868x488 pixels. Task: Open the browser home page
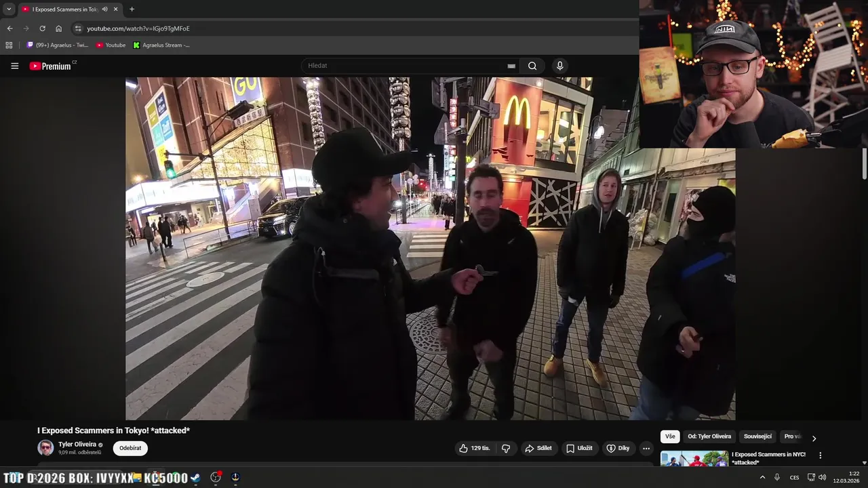coord(58,28)
